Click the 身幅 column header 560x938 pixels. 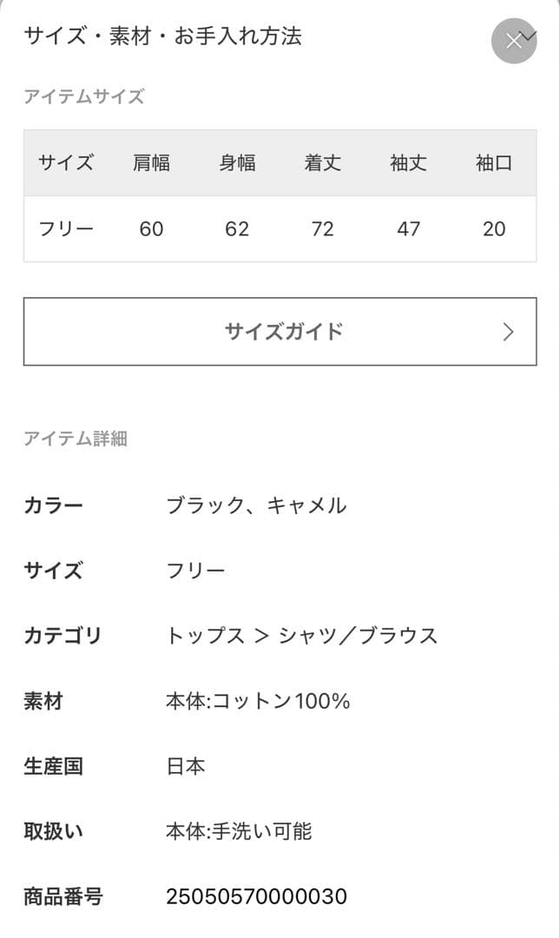tap(236, 162)
